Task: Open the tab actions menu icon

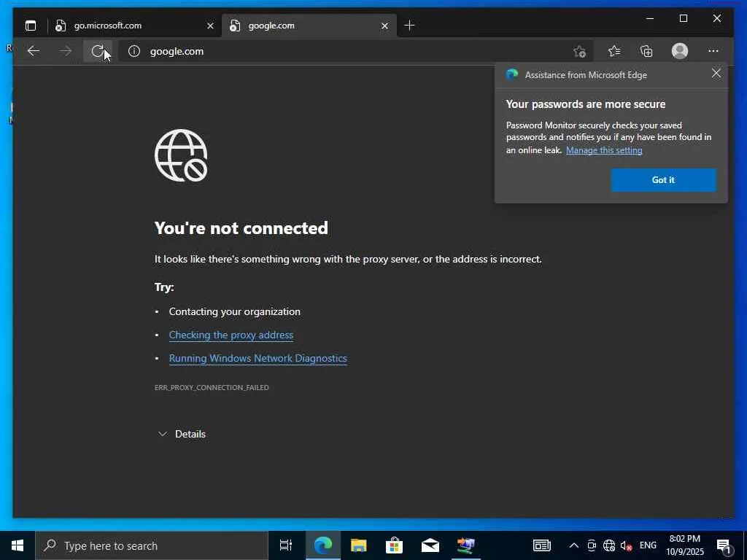Action: (x=31, y=26)
